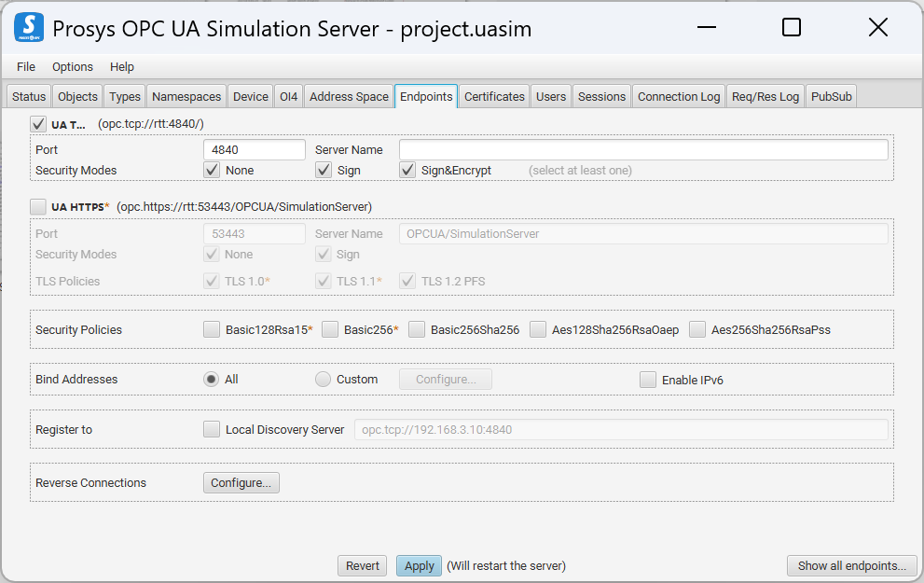924x583 pixels.
Task: Click the Revert button
Action: tap(363, 566)
